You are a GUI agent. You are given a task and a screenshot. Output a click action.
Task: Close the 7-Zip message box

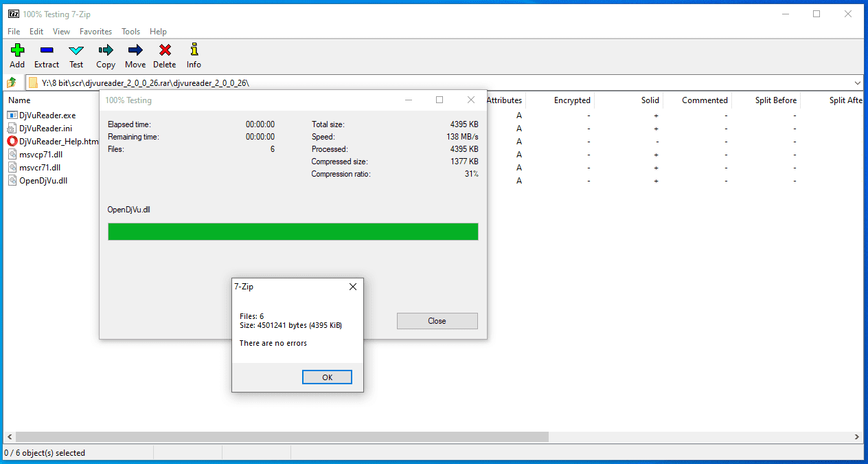[x=353, y=287]
